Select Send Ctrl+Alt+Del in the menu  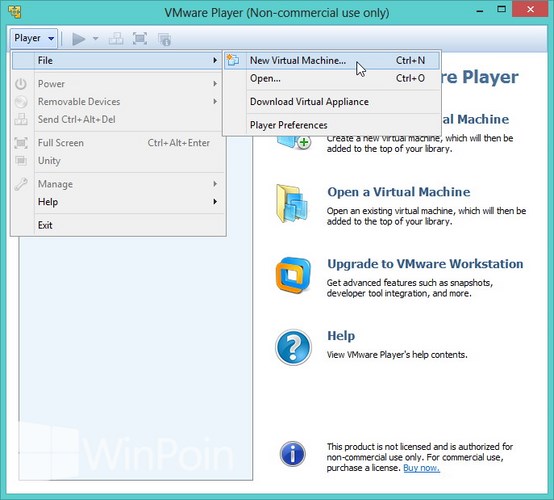[x=117, y=119]
